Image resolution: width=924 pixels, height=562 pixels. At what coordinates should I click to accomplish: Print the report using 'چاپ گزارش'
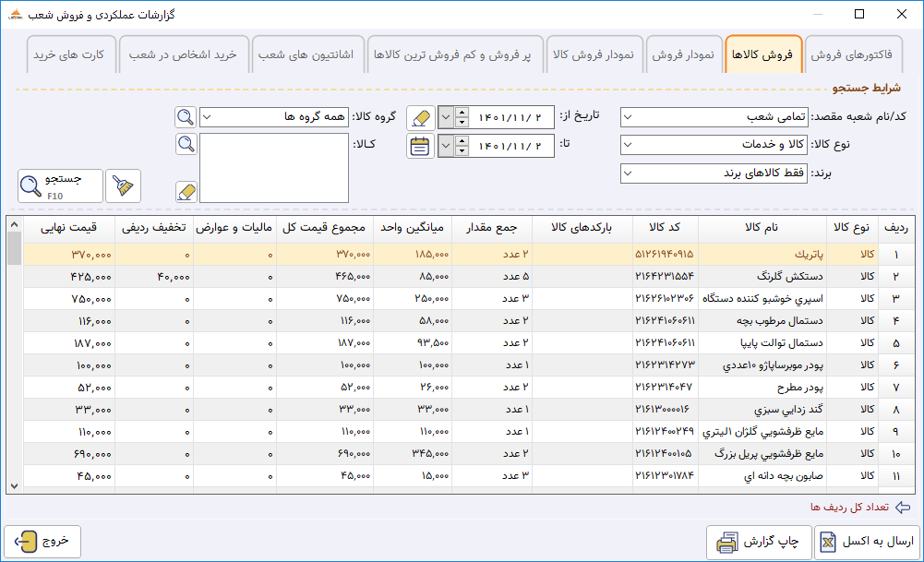pos(759,542)
